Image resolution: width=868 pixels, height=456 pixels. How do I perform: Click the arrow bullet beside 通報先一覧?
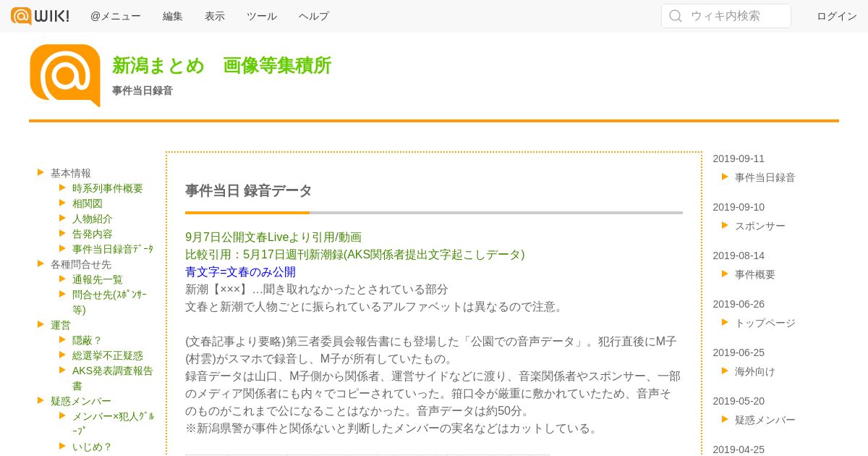(63, 279)
